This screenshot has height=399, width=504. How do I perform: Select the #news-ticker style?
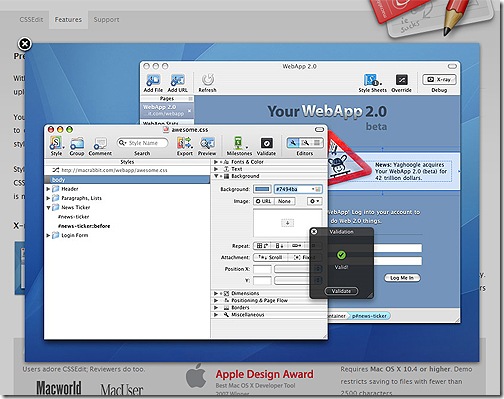pyautogui.click(x=73, y=217)
